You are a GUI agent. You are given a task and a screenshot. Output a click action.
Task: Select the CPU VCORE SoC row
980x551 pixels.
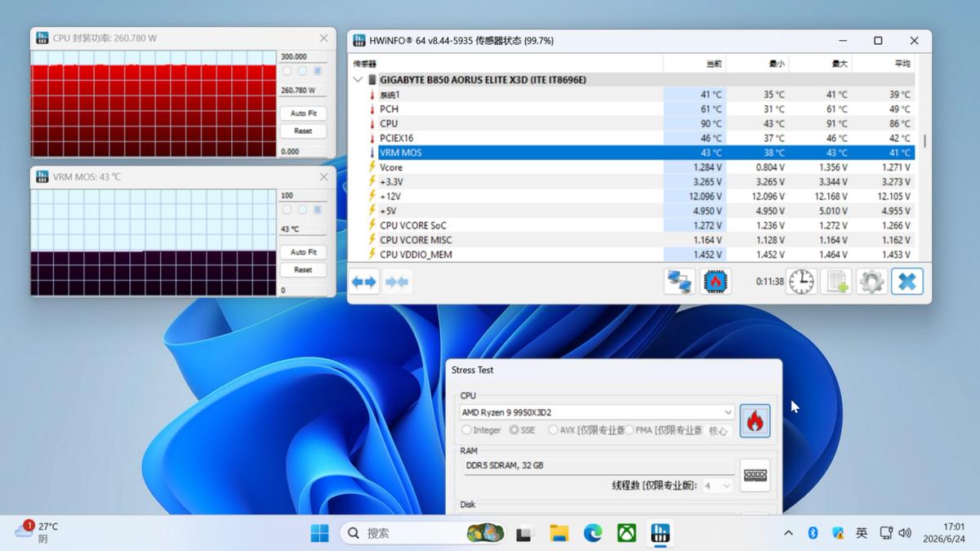(x=633, y=225)
